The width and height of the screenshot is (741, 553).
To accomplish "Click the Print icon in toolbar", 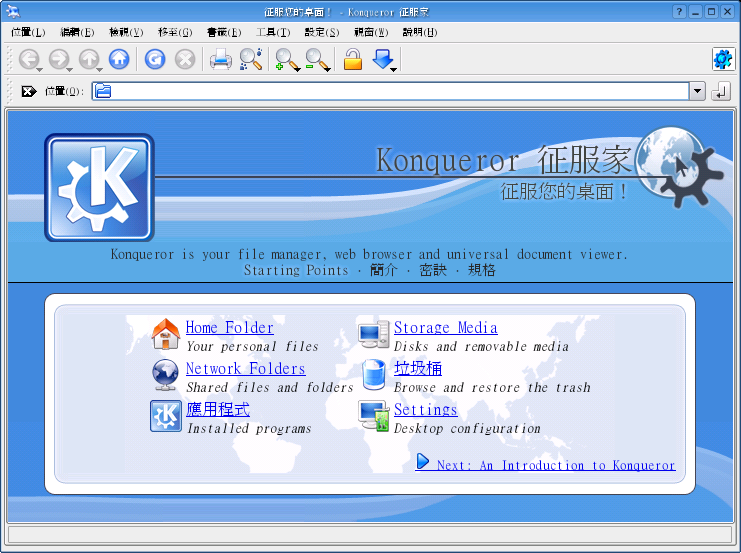I will (220, 60).
